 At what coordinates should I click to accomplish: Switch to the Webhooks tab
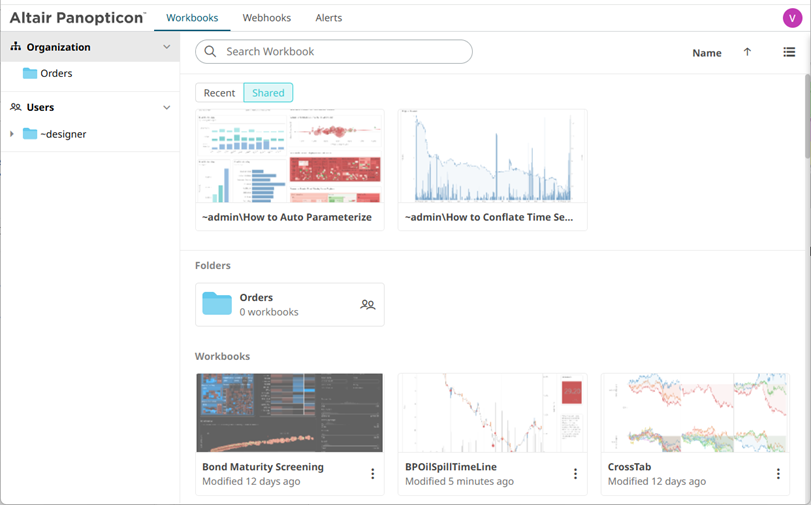click(x=267, y=18)
